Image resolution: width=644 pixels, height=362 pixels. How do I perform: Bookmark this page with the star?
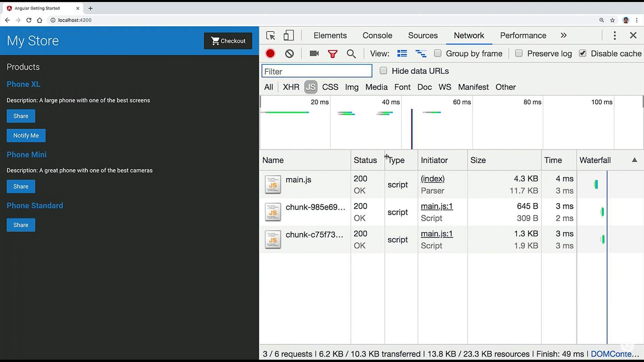pos(613,20)
